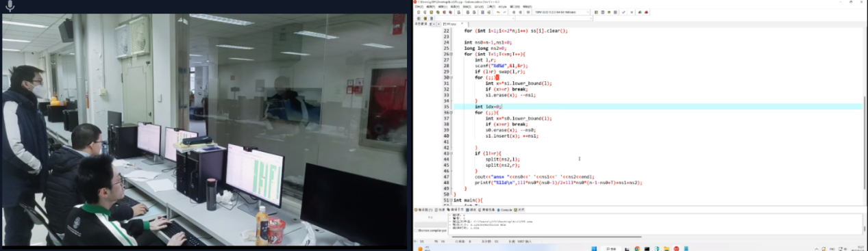Viewport: 868px width, 251px height.
Task: Toggle the Shorten compiler paths checkbox
Action: tap(416, 230)
